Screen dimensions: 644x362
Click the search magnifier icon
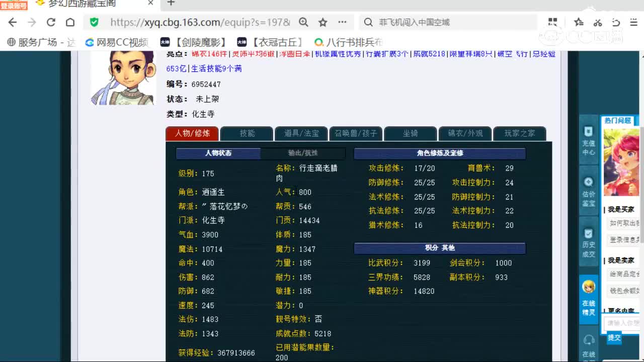(x=368, y=22)
